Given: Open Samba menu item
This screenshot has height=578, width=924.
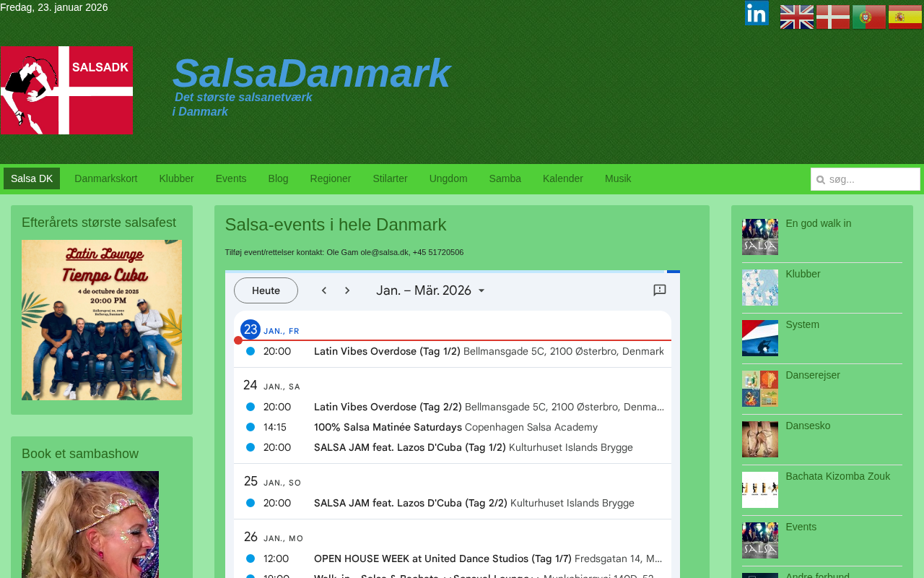Looking at the screenshot, I should (505, 178).
